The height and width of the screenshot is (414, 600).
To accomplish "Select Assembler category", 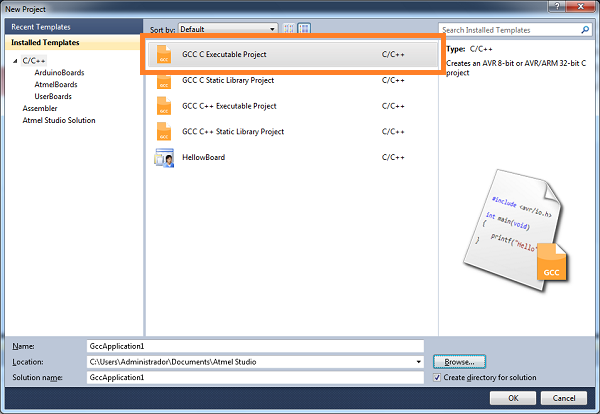I will pyautogui.click(x=40, y=108).
